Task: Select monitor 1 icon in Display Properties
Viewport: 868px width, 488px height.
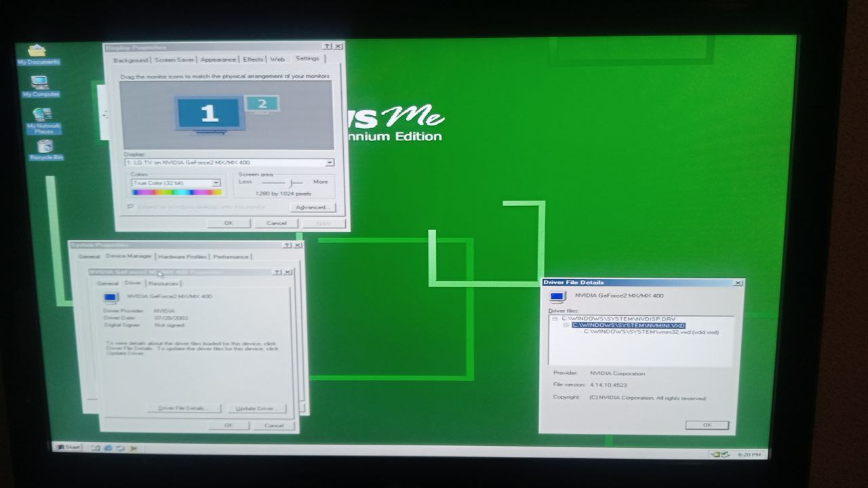Action: point(209,113)
